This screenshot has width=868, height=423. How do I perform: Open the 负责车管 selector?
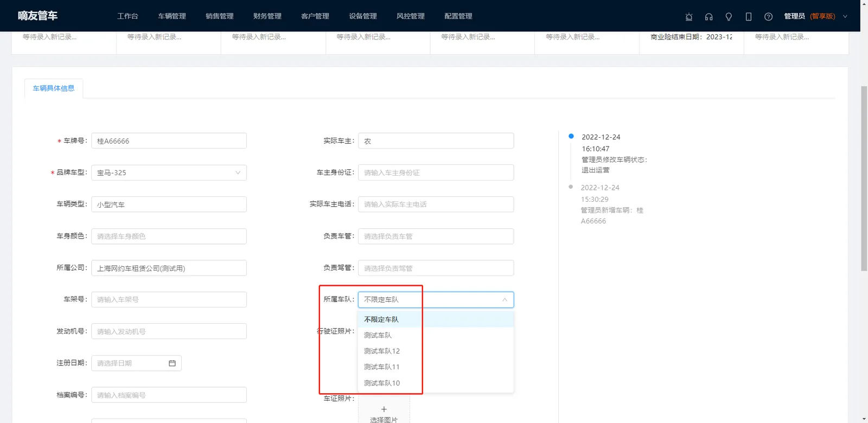click(x=436, y=236)
